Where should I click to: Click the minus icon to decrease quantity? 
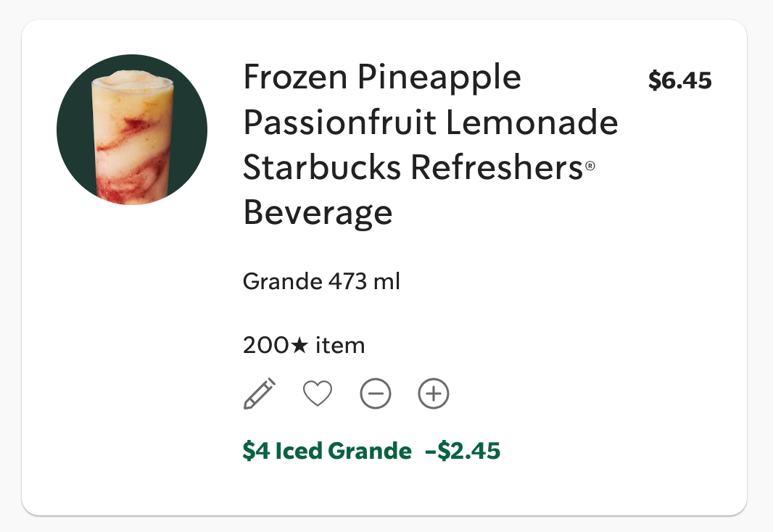tap(375, 394)
